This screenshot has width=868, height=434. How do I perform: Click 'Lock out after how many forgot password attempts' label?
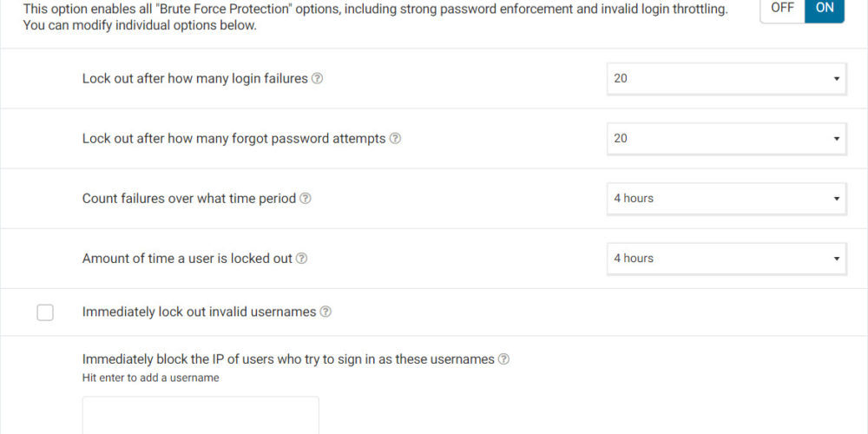point(233,139)
